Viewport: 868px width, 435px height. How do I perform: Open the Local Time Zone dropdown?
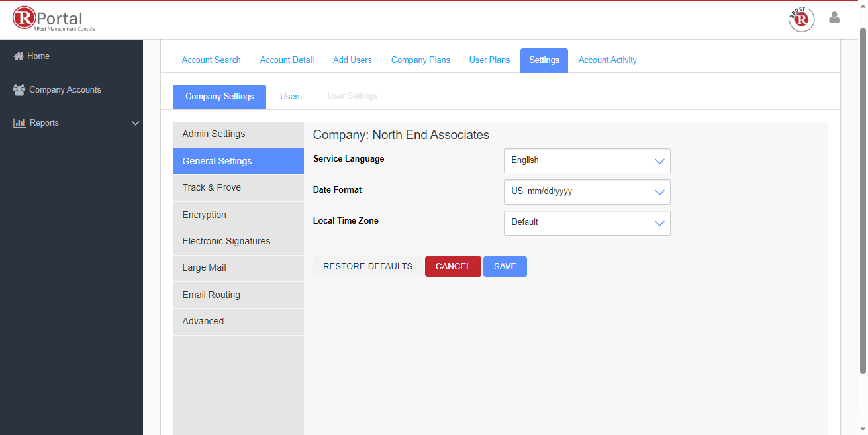(x=587, y=223)
